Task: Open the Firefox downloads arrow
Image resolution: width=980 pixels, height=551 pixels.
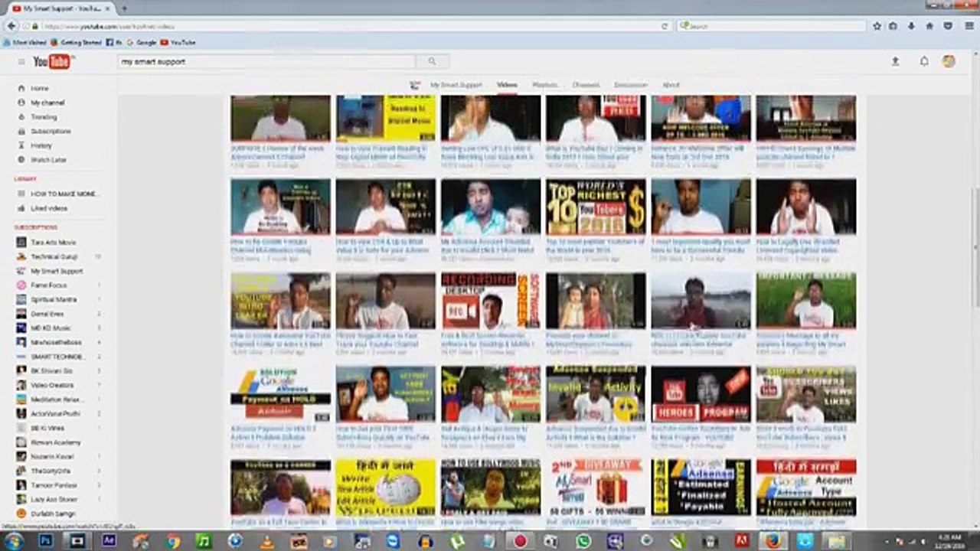Action: [x=912, y=26]
